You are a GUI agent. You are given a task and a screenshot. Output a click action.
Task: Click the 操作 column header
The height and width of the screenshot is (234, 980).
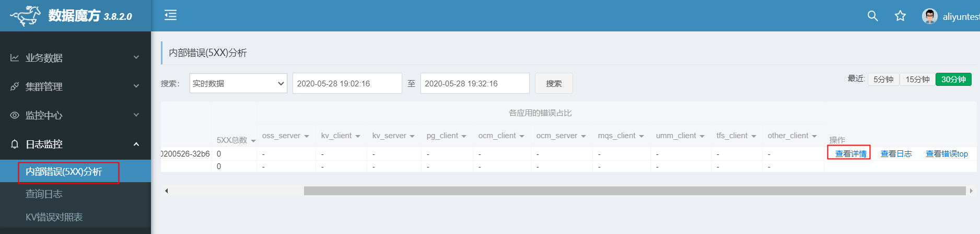pos(837,140)
